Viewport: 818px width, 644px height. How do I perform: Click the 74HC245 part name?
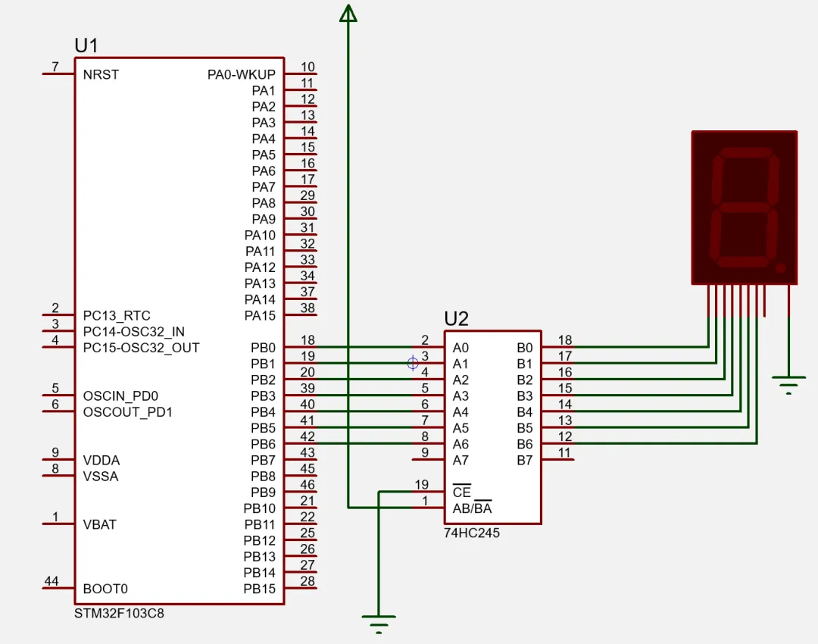pos(472,533)
